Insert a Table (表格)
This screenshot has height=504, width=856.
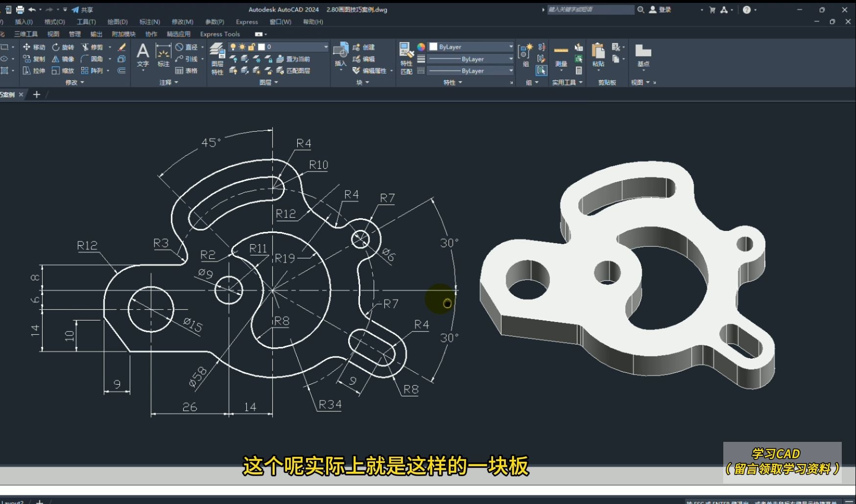187,70
